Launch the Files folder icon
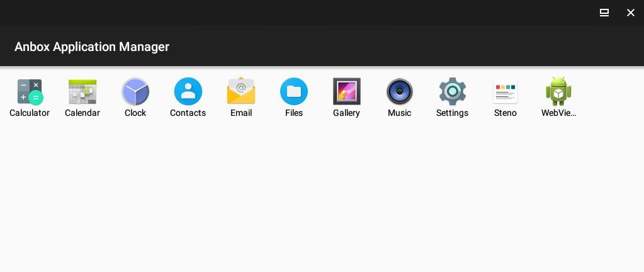The height and width of the screenshot is (272, 644). (x=294, y=91)
